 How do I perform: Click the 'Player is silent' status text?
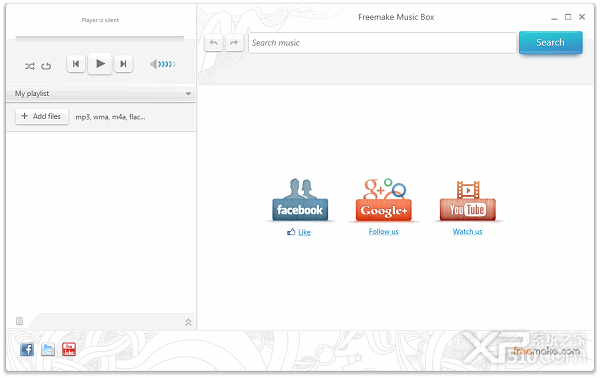100,20
